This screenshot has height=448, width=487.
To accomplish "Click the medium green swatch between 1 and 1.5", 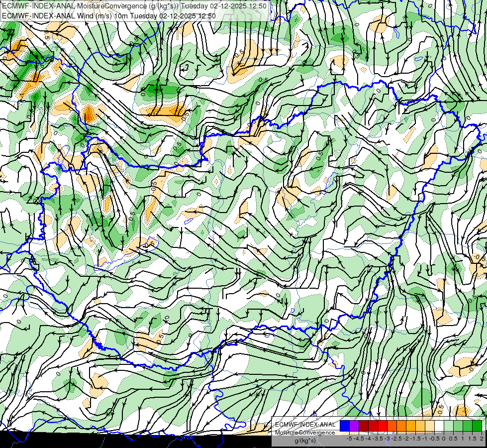I will (x=468, y=426).
